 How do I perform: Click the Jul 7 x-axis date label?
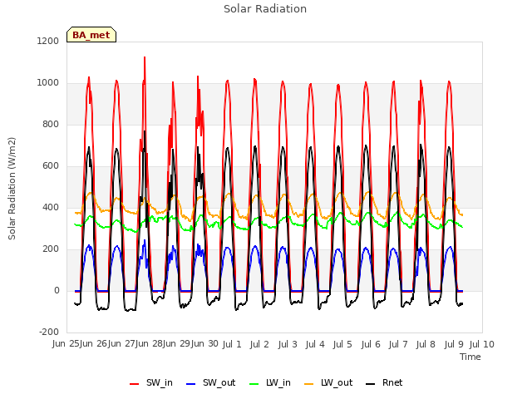[398, 345]
